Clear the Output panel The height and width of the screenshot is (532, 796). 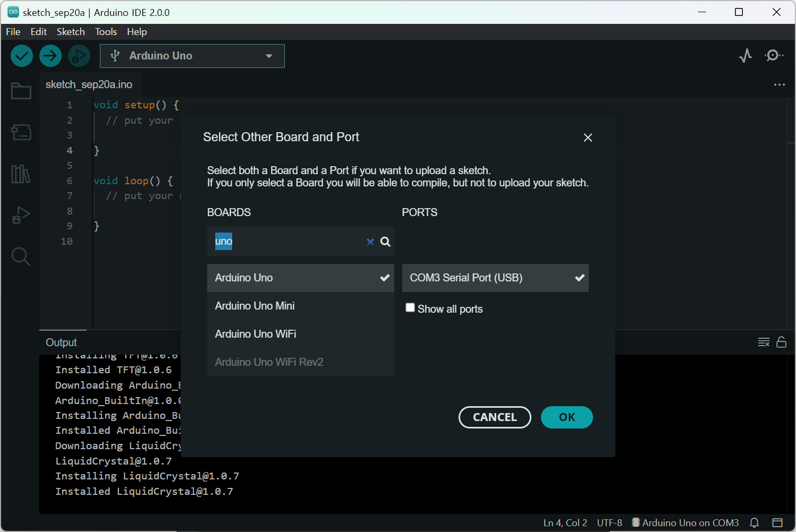click(764, 342)
